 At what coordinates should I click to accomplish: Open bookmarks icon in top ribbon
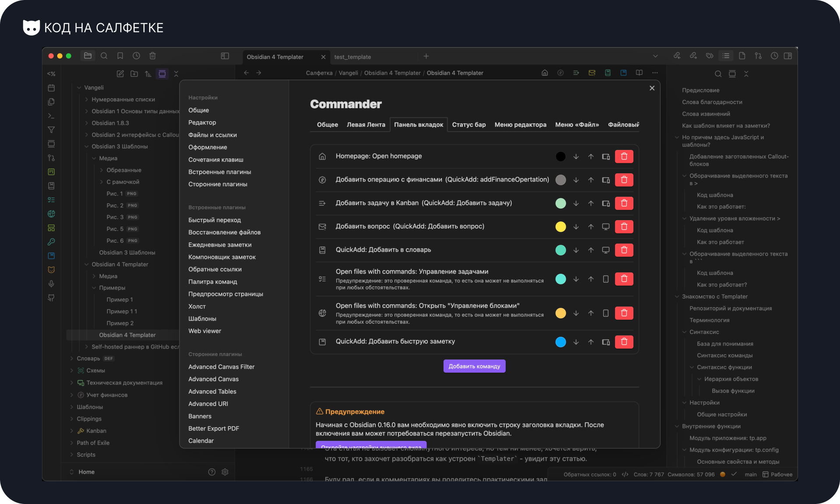point(120,56)
